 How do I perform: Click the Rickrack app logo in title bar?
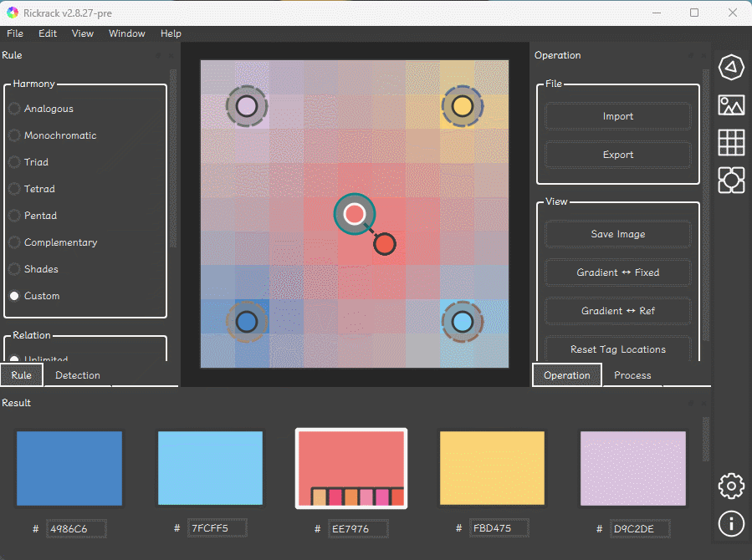point(12,13)
